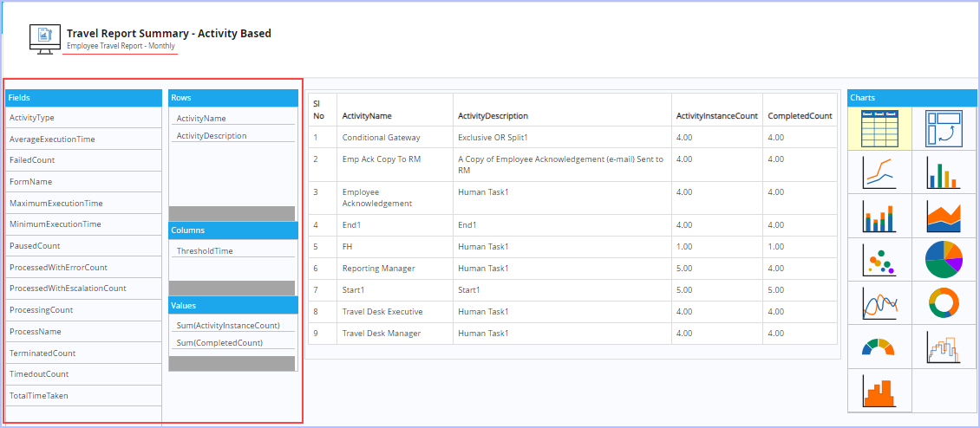
Task: Click ThresholdTime in the Columns box
Action: click(232, 250)
